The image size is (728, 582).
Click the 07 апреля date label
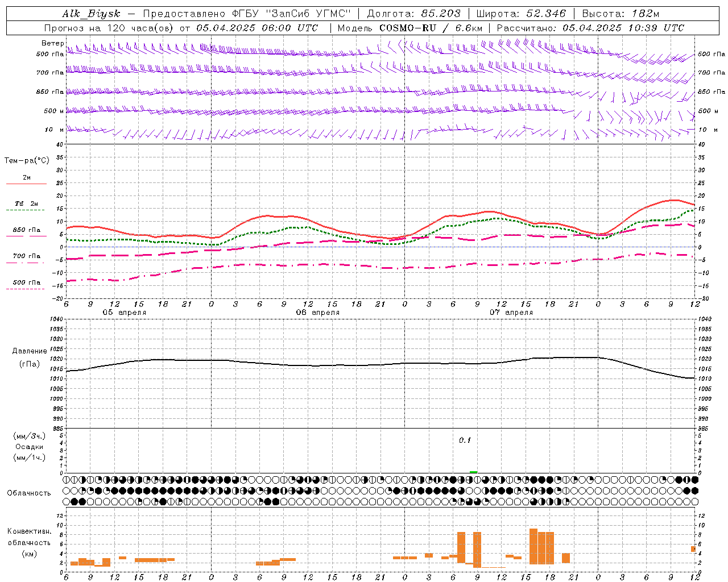pos(511,313)
